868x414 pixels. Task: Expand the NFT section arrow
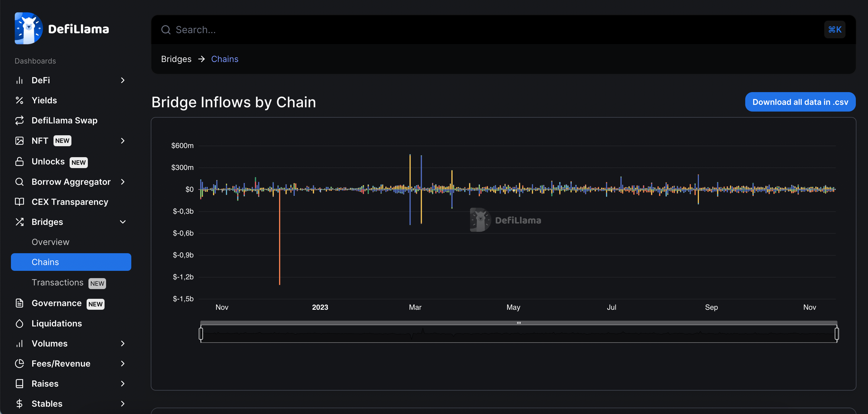point(123,141)
